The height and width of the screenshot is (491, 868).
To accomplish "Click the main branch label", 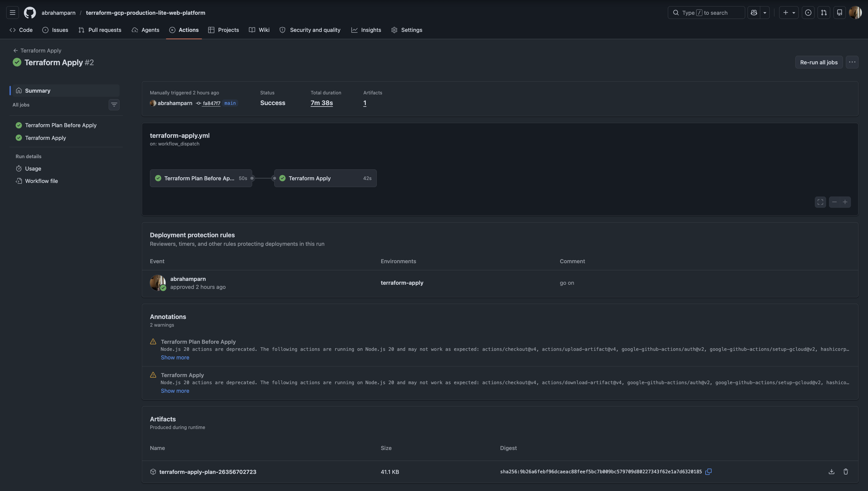I will (230, 103).
